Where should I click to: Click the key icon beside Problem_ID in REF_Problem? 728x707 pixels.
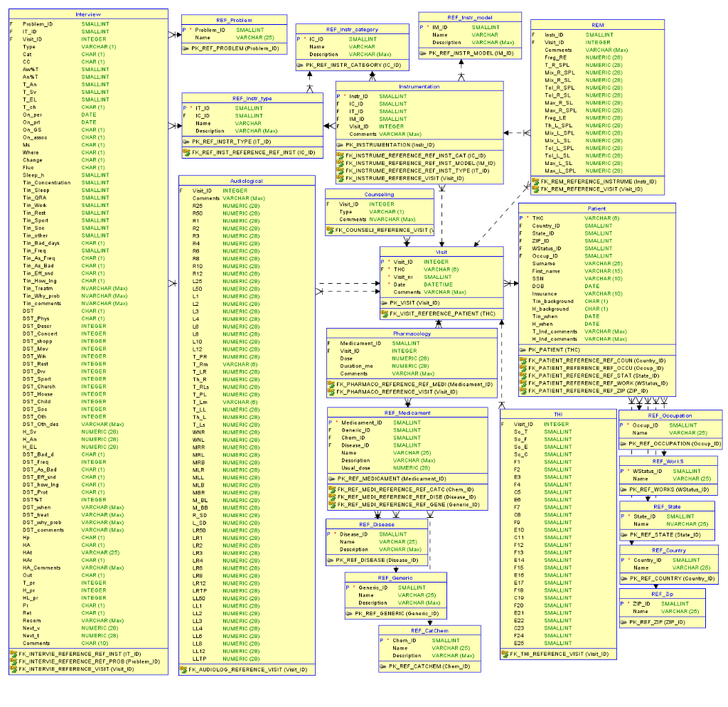185,30
